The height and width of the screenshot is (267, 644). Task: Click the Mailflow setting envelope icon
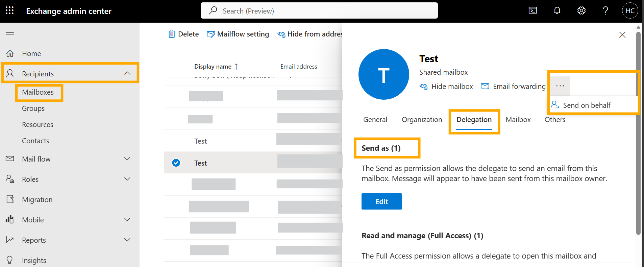pos(211,34)
